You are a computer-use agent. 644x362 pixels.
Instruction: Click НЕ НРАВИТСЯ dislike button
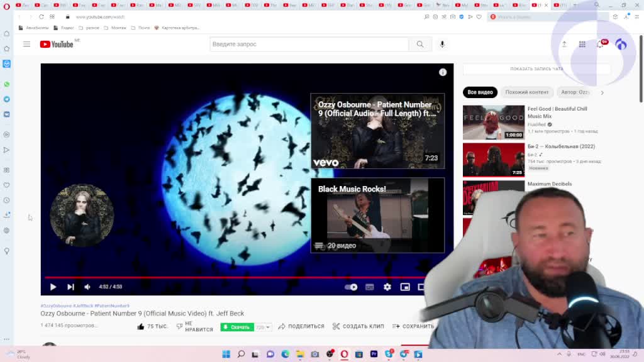coord(194,326)
